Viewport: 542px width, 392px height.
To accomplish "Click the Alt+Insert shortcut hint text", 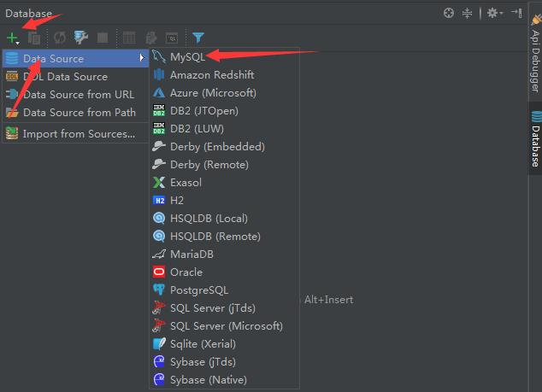I will [x=329, y=300].
